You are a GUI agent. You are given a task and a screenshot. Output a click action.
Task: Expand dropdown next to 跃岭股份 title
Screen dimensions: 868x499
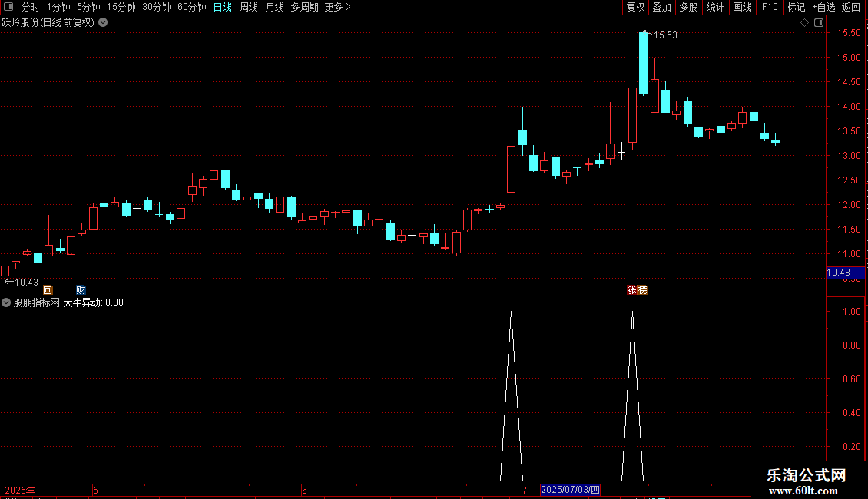pos(103,23)
